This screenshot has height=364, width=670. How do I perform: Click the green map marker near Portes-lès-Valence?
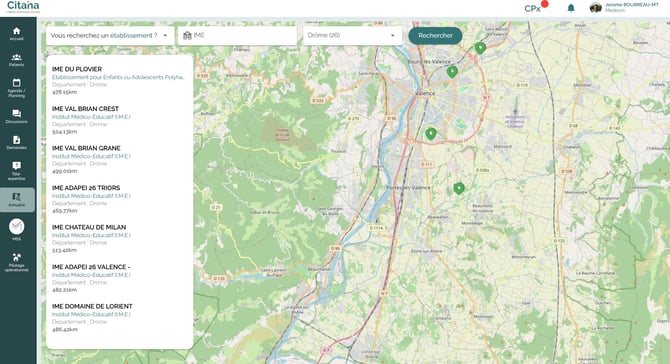tap(458, 188)
